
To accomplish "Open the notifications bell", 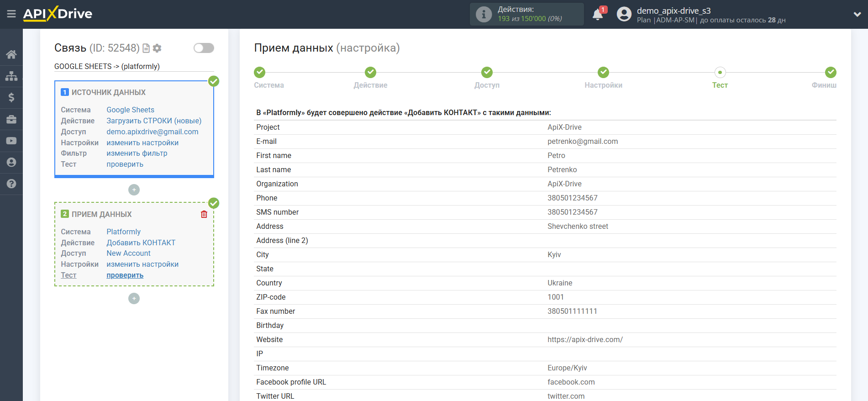I will click(x=598, y=15).
